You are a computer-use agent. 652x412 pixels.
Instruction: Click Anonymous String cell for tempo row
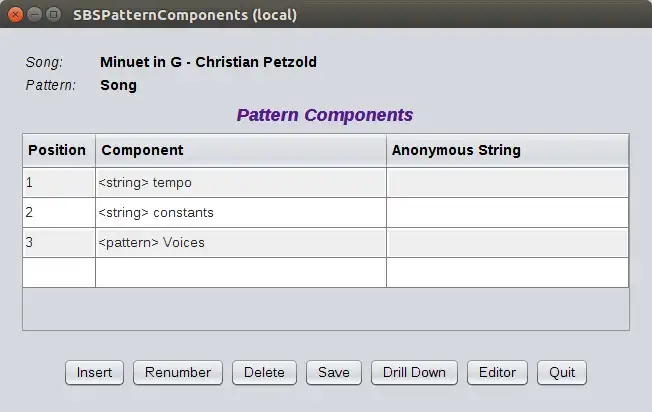click(507, 183)
